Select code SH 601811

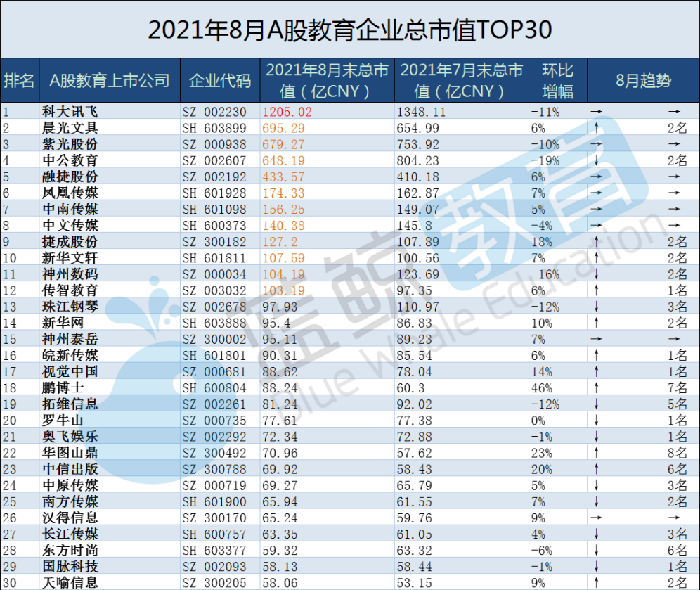click(214, 258)
